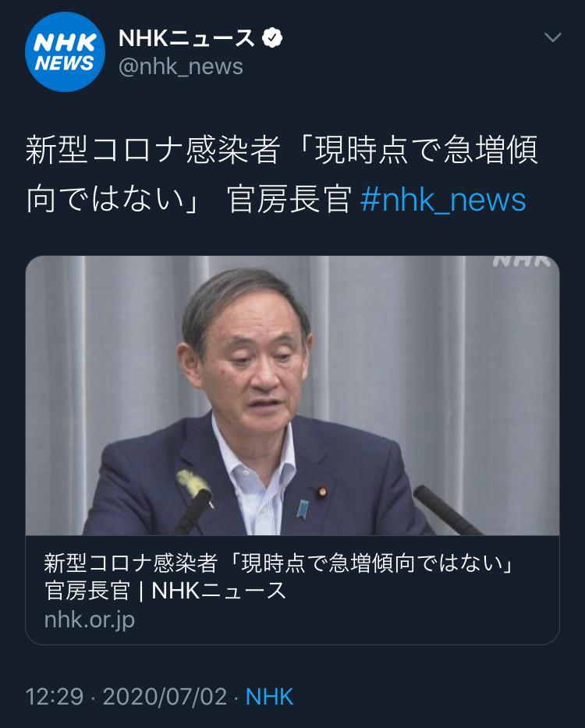Click card headline 新型コロナ感染者「現時点で急増傾向ではない」

click(279, 563)
